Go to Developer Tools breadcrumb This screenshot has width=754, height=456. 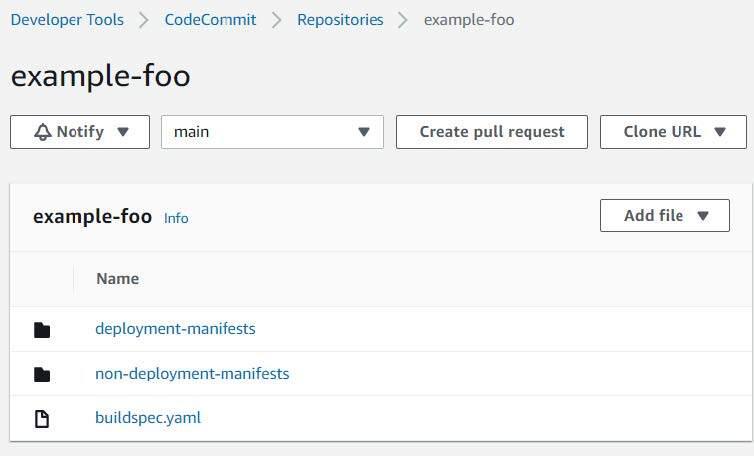[x=67, y=20]
